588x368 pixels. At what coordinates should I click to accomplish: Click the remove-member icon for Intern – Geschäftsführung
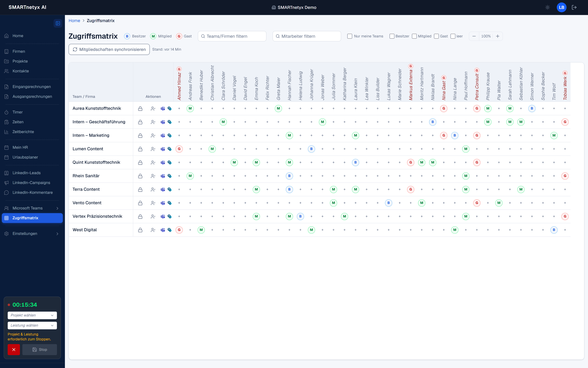(153, 122)
